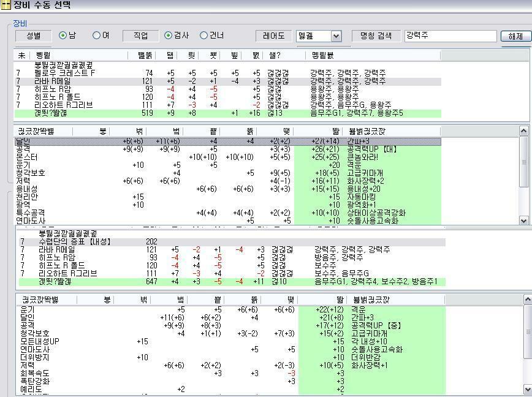Choose the 건너 (gunner) job radio button

click(203, 35)
